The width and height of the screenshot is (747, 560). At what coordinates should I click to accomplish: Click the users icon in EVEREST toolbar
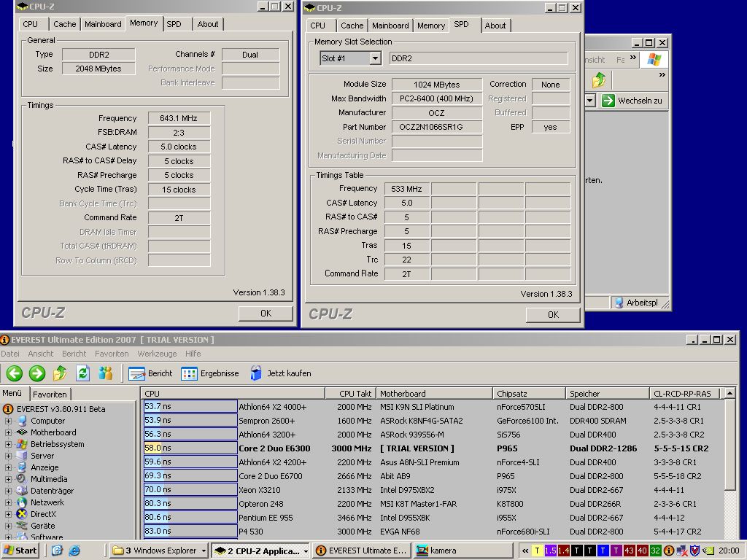pyautogui.click(x=105, y=373)
